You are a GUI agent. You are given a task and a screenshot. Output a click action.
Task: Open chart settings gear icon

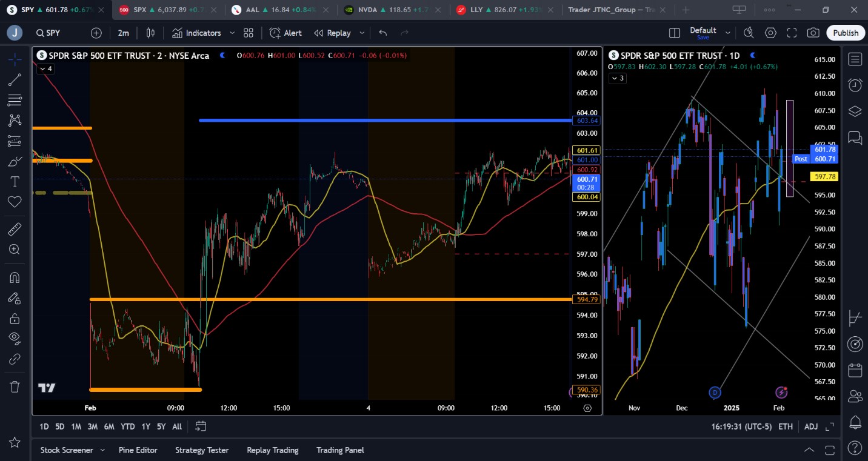(770, 33)
